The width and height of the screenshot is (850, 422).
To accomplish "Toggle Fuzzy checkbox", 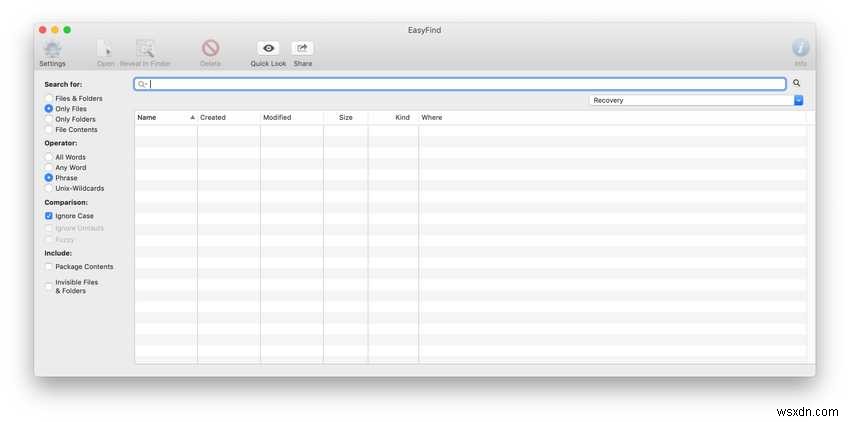I will coord(49,239).
